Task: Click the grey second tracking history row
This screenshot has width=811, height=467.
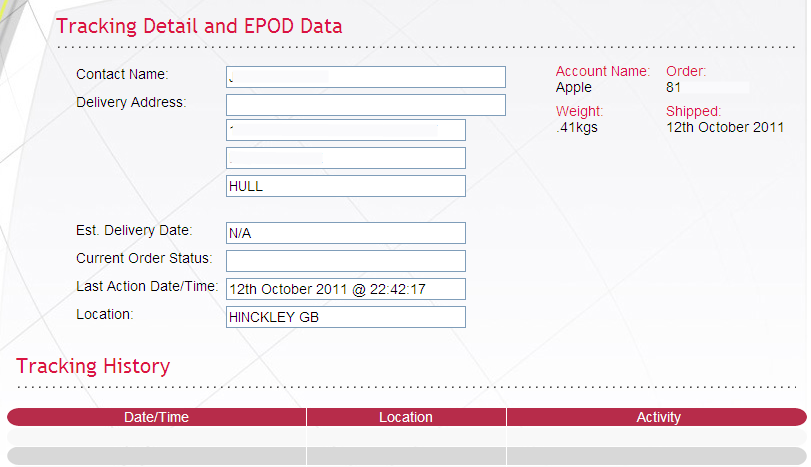Action: coord(407,456)
